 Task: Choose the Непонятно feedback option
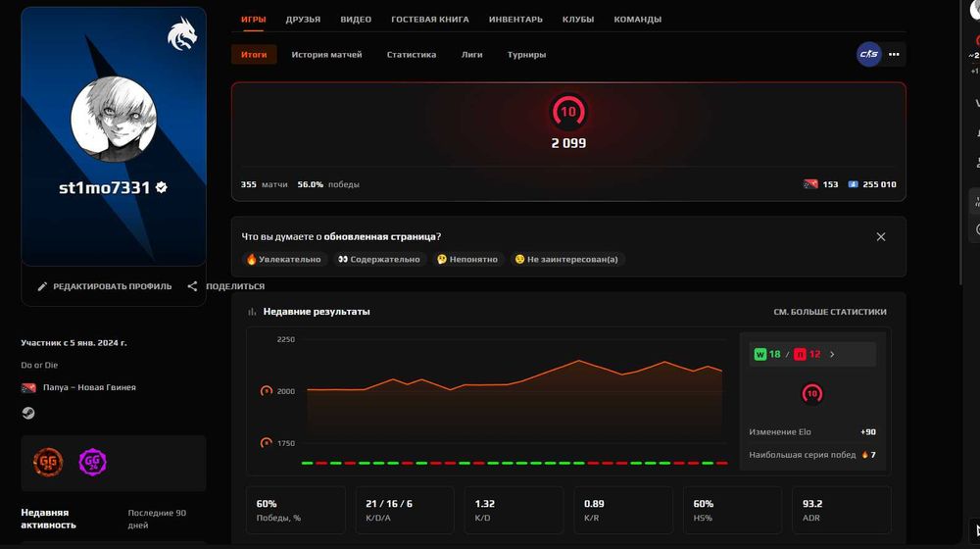[466, 259]
